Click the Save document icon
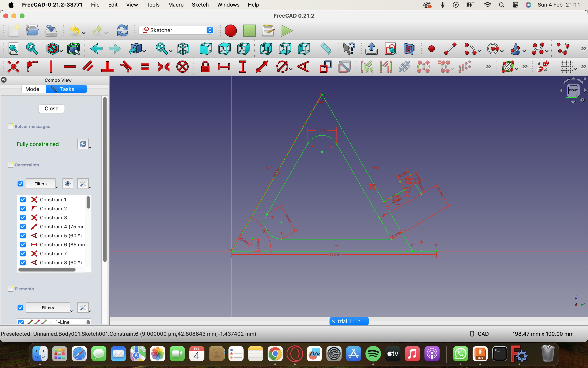The width and height of the screenshot is (588, 368). 51,31
